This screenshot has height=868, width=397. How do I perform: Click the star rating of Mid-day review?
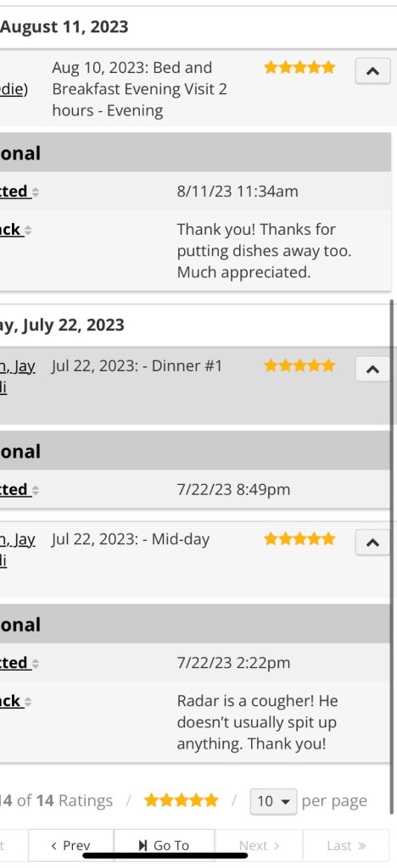click(x=299, y=538)
